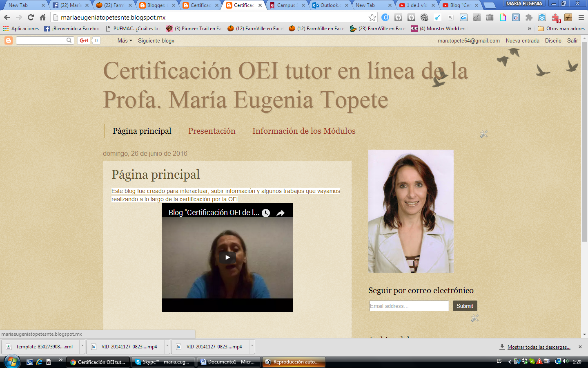Screen dimensions: 588x368
Task: Open second VID mp4 download options arrow
Action: point(252,346)
